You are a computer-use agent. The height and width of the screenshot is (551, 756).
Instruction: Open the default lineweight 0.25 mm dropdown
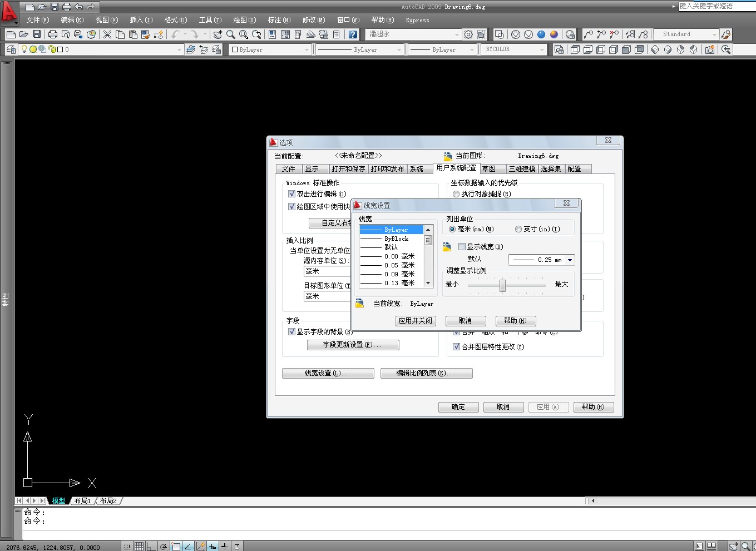(542, 260)
